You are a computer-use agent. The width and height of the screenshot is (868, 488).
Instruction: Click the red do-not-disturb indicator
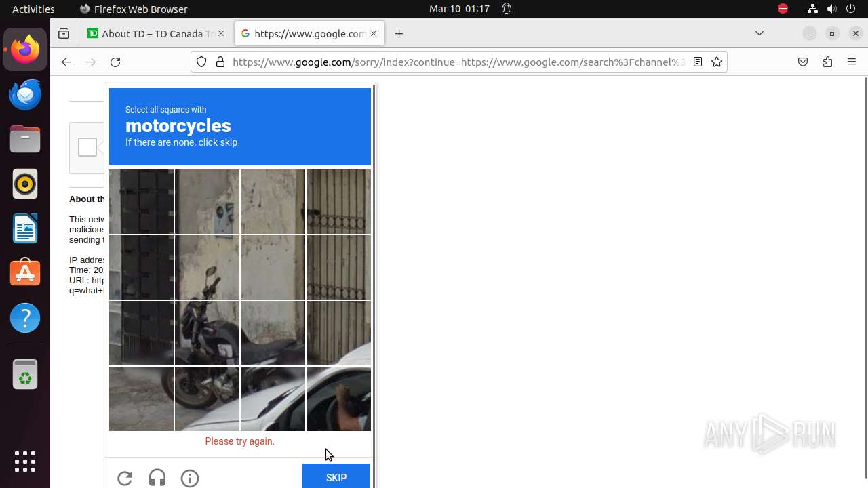[783, 9]
